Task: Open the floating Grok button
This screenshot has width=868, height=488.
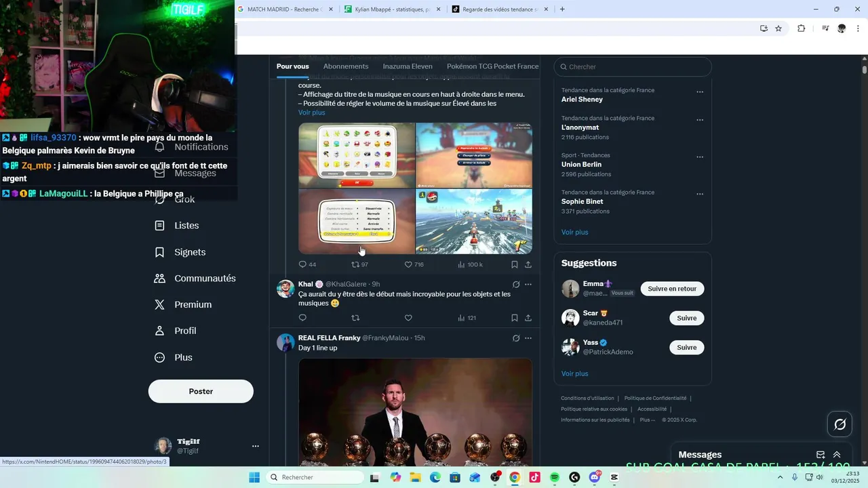Action: pos(840,424)
